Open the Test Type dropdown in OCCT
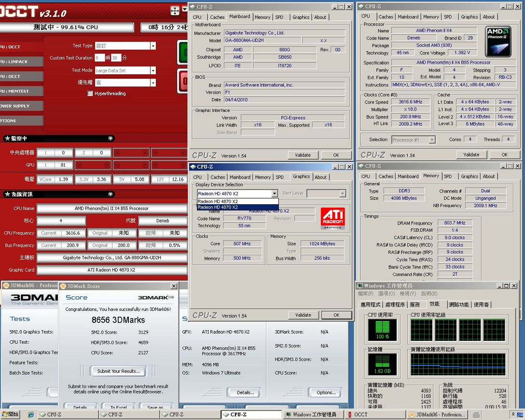525x420 pixels. pyautogui.click(x=153, y=46)
